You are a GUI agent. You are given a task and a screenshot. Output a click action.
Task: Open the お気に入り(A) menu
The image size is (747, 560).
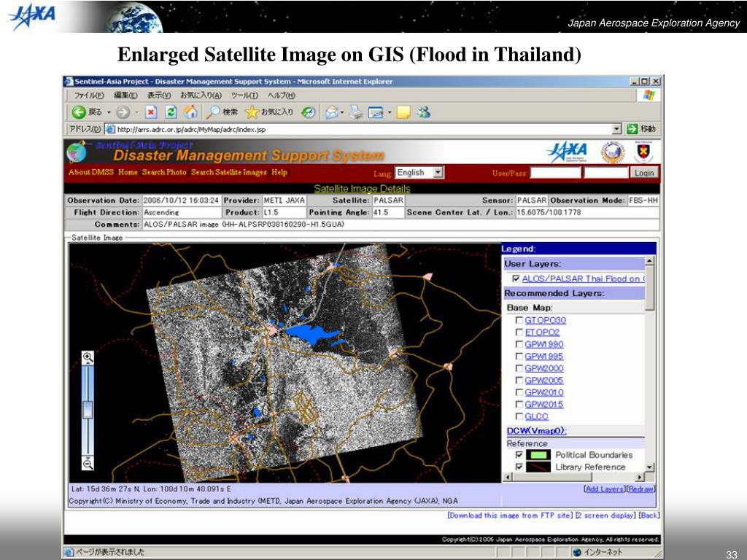click(x=201, y=96)
